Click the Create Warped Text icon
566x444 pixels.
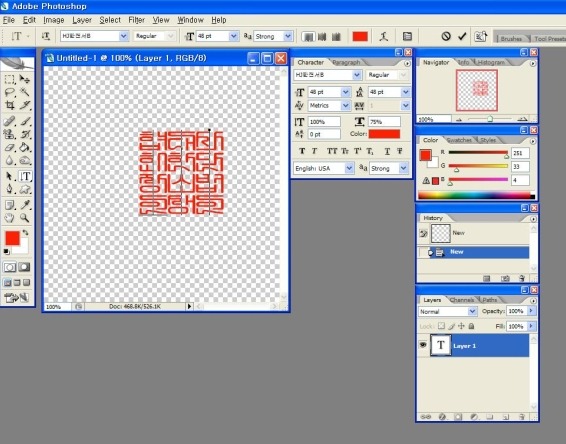coord(384,36)
